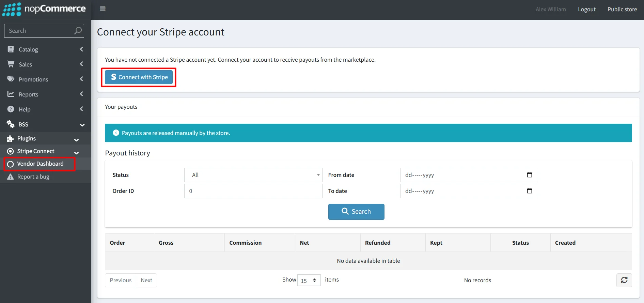This screenshot has height=303, width=644.
Task: Refresh the payout history table
Action: (x=624, y=280)
